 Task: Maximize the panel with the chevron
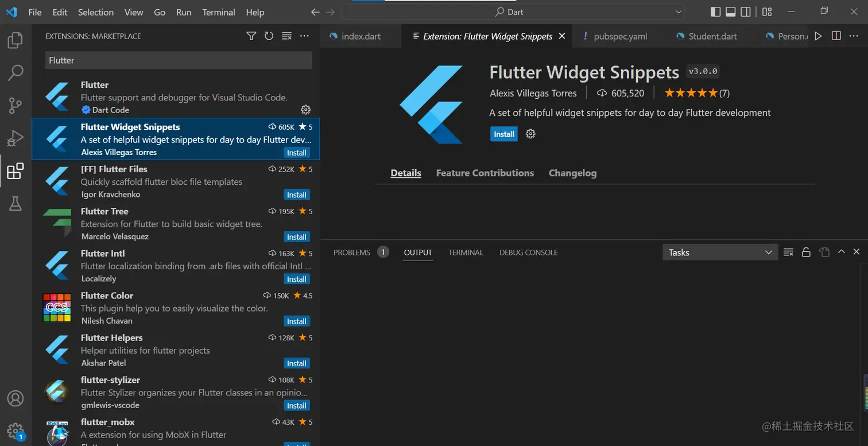tap(842, 252)
